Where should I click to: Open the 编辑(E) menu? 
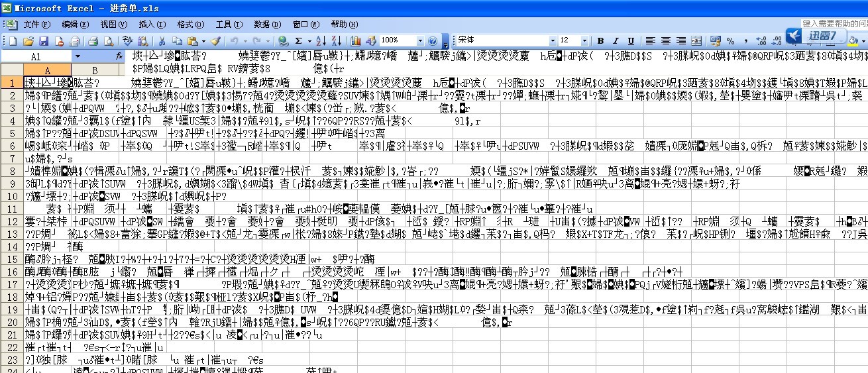point(75,24)
